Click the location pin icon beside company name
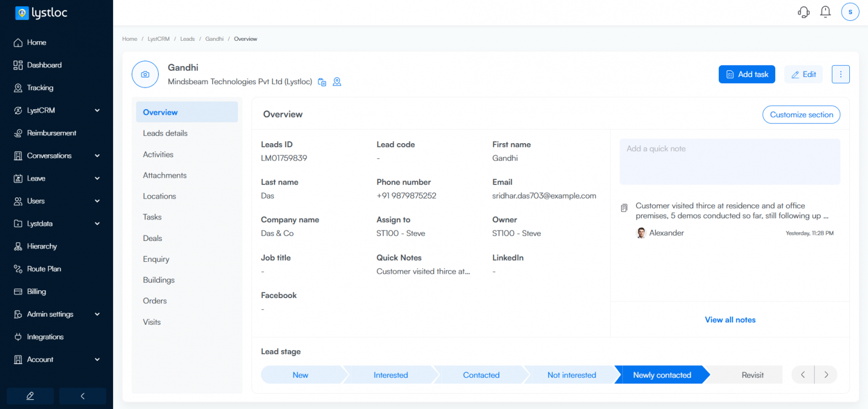Screen dimensions: 868x409 coord(337,82)
